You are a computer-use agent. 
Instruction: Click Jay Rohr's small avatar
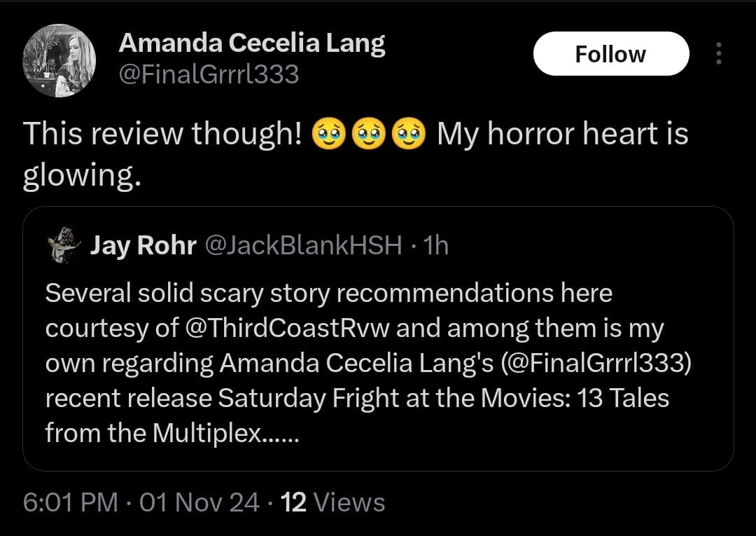point(64,245)
